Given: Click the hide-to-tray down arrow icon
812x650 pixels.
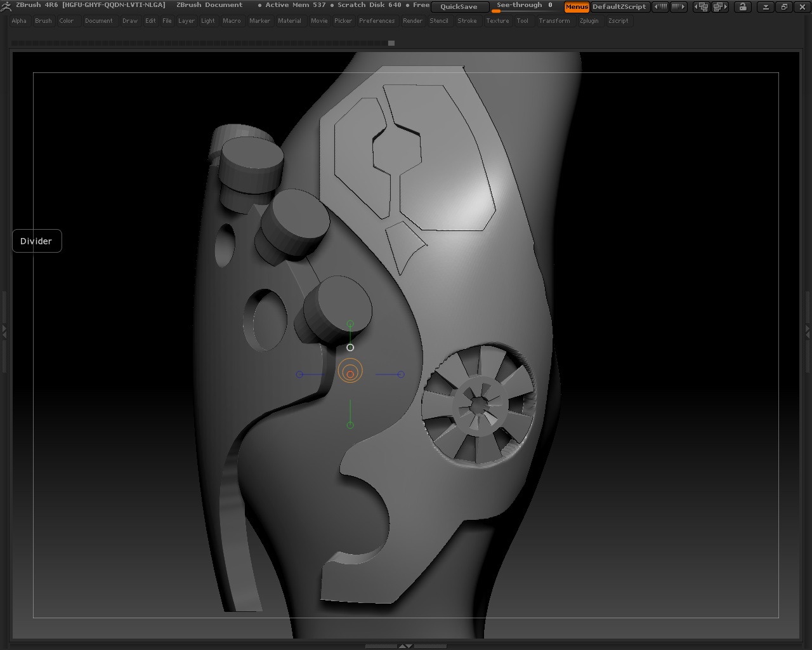Looking at the screenshot, I should coord(766,7).
